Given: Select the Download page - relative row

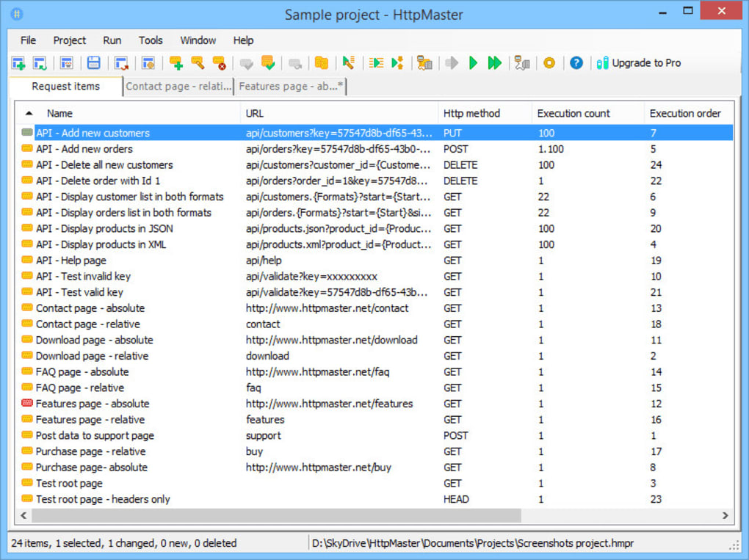Looking at the screenshot, I should tap(375, 356).
